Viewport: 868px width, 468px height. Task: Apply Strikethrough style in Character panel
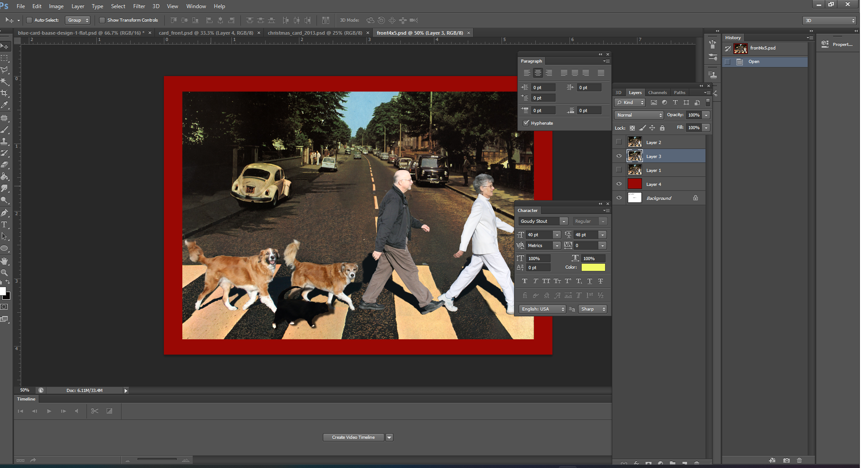click(x=601, y=281)
